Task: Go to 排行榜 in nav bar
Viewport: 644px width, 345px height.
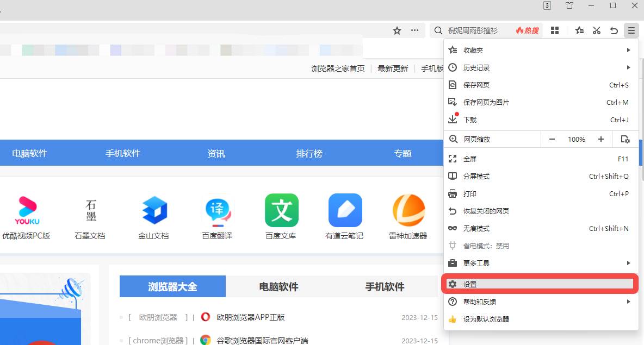Action: tap(309, 153)
